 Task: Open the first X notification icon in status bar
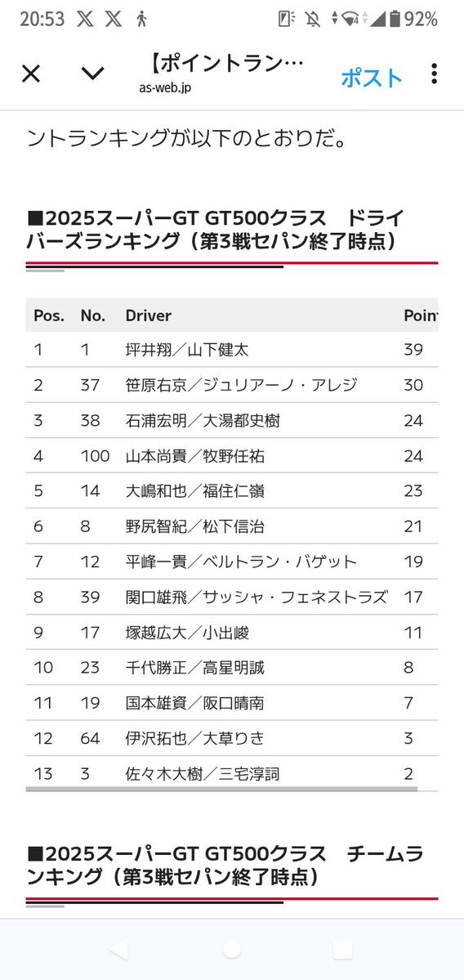pos(85,20)
